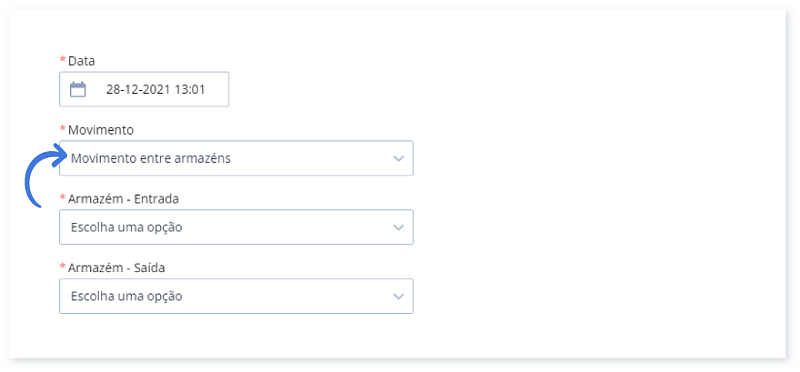This screenshot has width=800, height=372.
Task: Click the blank white form panel area
Action: pos(597,184)
